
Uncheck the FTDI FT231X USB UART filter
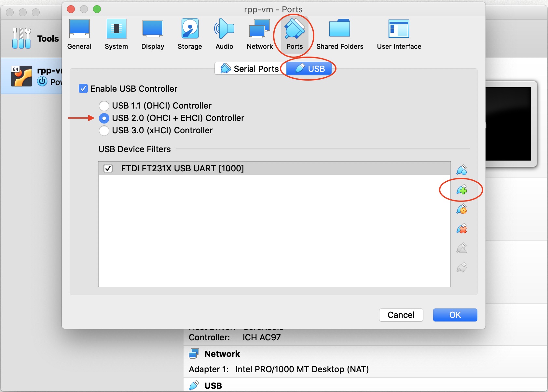pyautogui.click(x=108, y=168)
